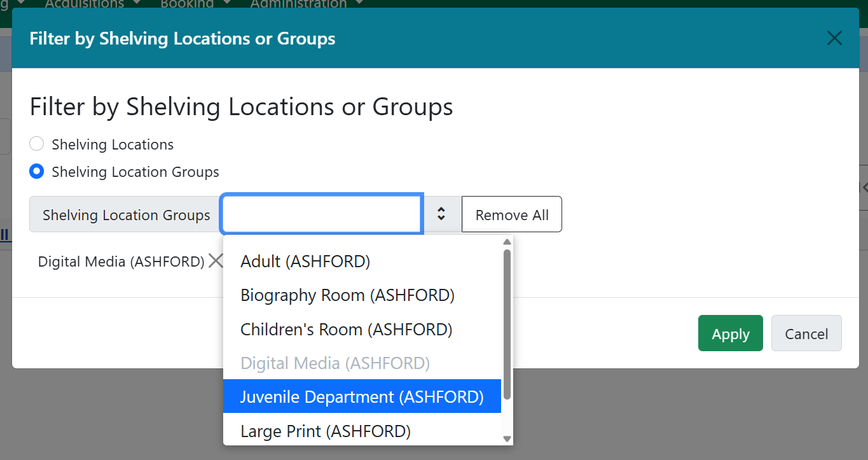868x460 pixels.
Task: Apply the shelving location filter
Action: tap(730, 333)
